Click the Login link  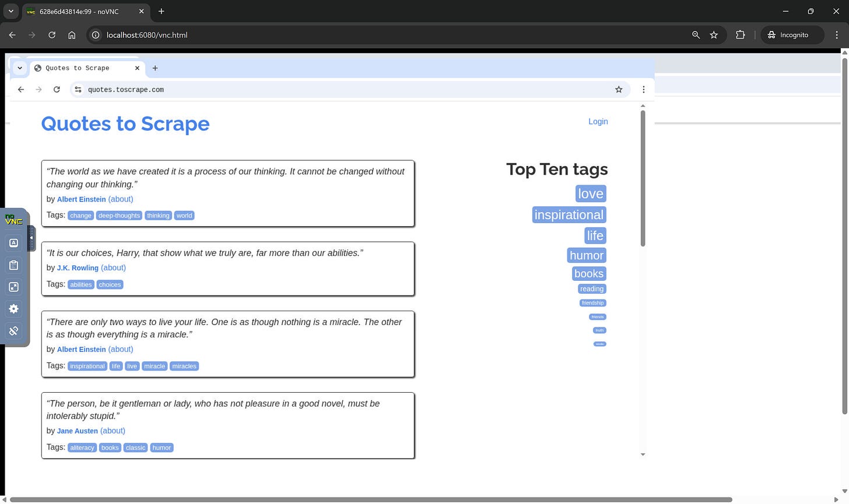point(598,121)
